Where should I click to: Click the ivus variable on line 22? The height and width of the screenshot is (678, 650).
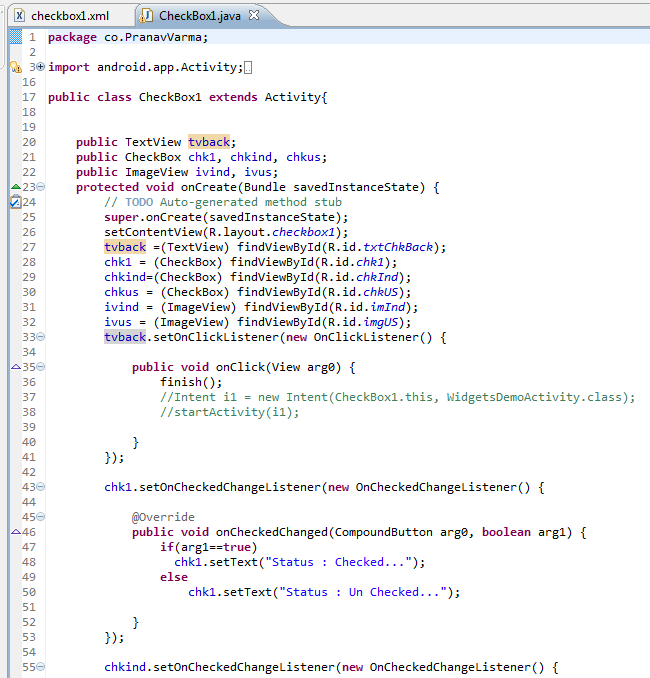(x=258, y=172)
